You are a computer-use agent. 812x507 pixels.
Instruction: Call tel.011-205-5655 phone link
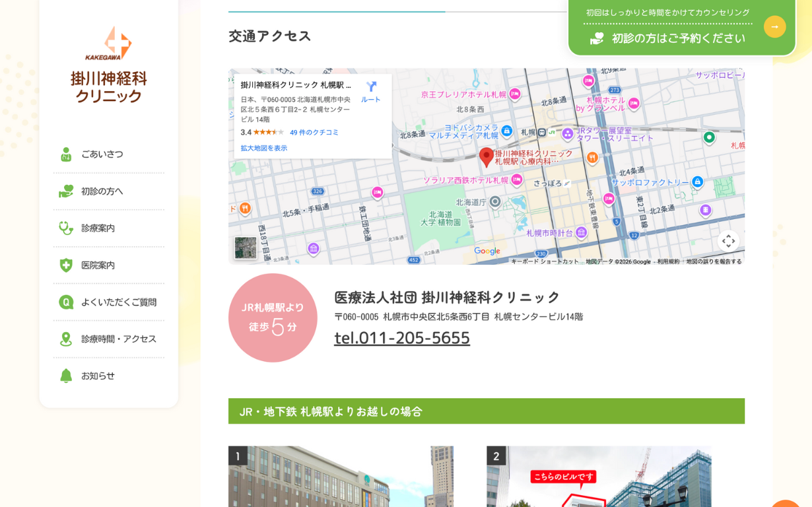[x=402, y=337]
